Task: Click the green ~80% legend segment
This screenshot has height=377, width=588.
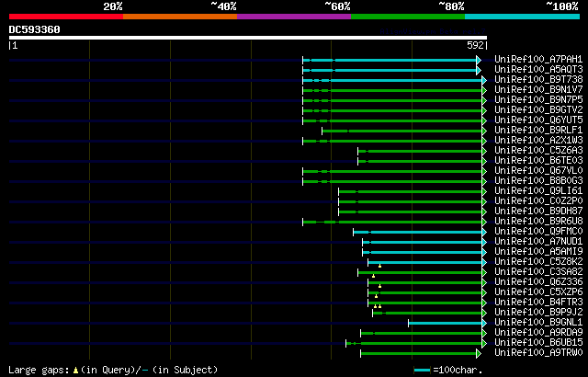Action: (408, 17)
